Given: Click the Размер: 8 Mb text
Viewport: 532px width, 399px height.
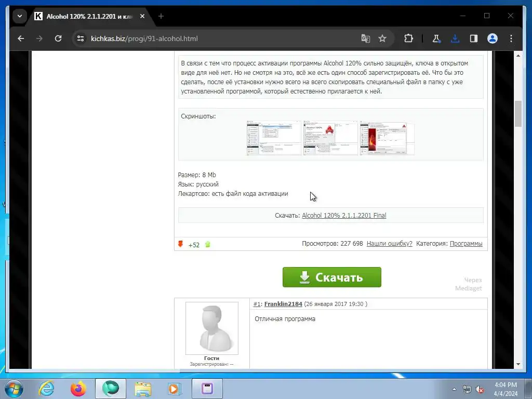Looking at the screenshot, I should [x=197, y=175].
